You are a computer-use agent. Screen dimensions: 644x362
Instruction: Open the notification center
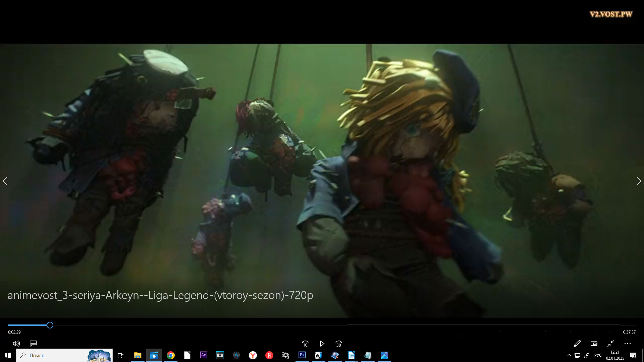coord(633,355)
